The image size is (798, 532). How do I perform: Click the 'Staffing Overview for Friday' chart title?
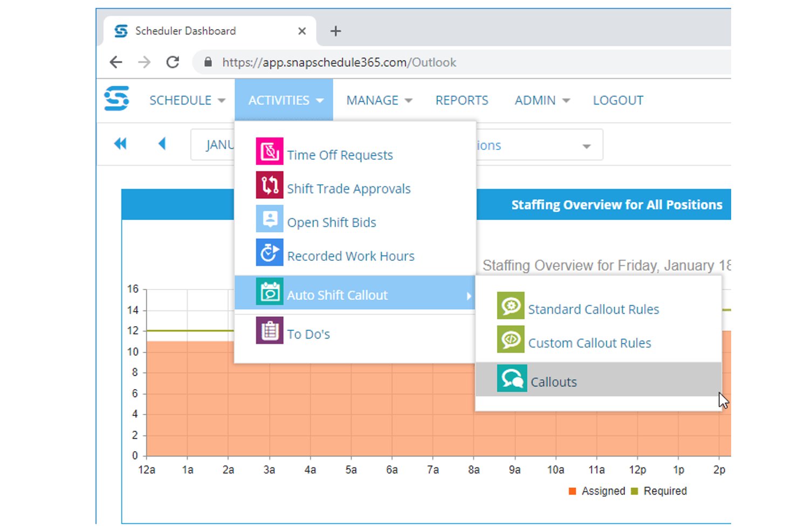pyautogui.click(x=607, y=265)
